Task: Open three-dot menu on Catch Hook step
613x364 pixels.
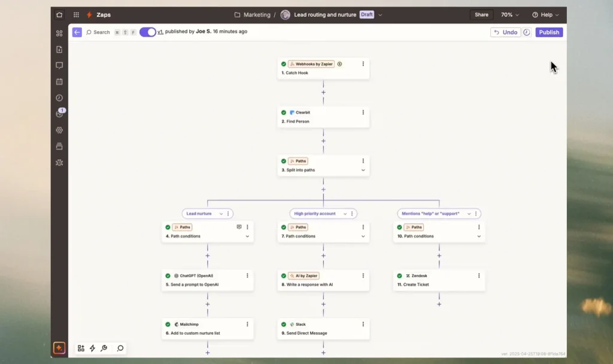Action: 363,63
